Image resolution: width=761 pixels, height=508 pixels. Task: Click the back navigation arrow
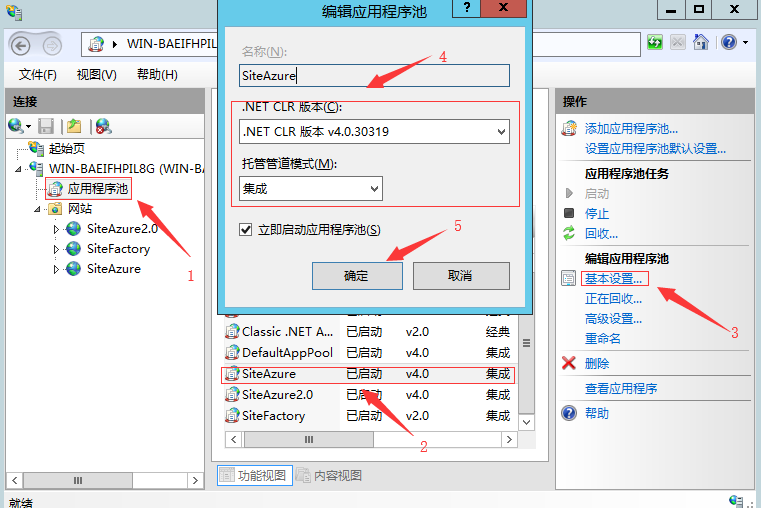20,46
